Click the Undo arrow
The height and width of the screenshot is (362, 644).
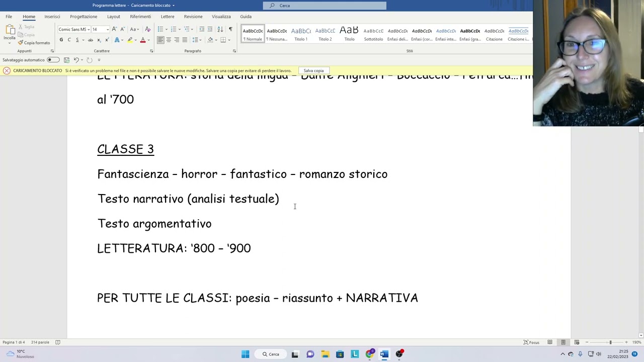[76, 60]
